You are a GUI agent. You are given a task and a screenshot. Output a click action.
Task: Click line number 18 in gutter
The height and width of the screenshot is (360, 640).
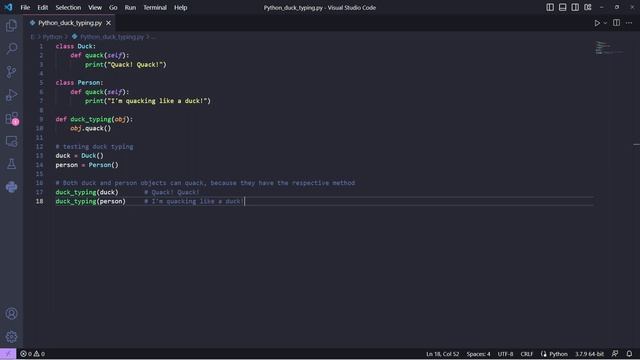(x=39, y=201)
